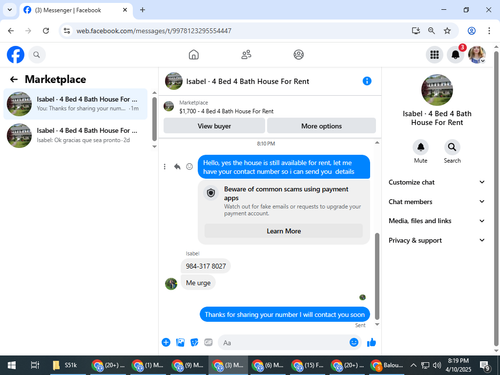Image resolution: width=500 pixels, height=375 pixels.
Task: Click the phone number message 984-317 8027
Action: pos(206,266)
